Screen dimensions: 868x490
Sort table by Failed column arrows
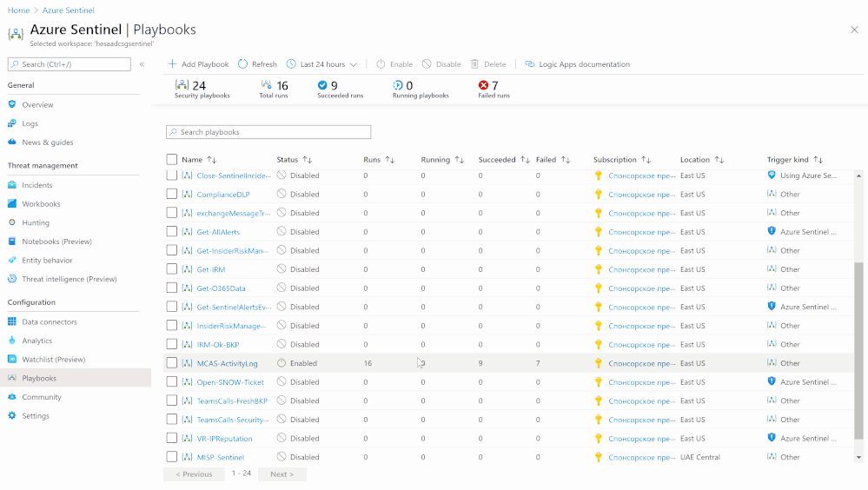pyautogui.click(x=565, y=160)
